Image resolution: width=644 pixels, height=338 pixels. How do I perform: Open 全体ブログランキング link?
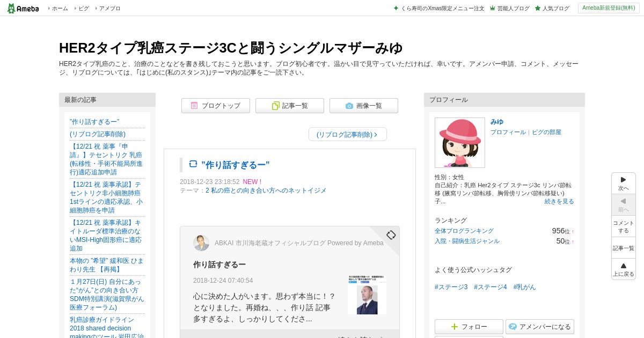(x=464, y=231)
